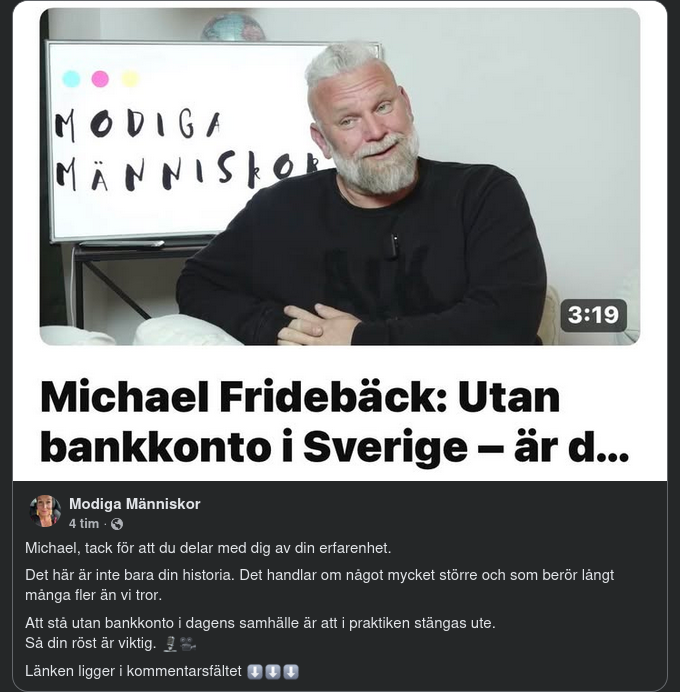
Task: Click the pink dot on the whiteboard
Action: pos(100,79)
